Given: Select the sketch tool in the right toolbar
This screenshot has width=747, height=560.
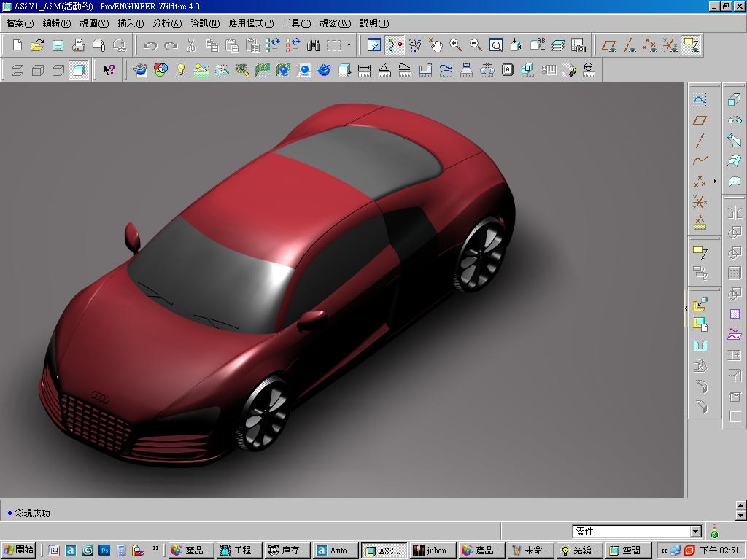Looking at the screenshot, I should (700, 99).
